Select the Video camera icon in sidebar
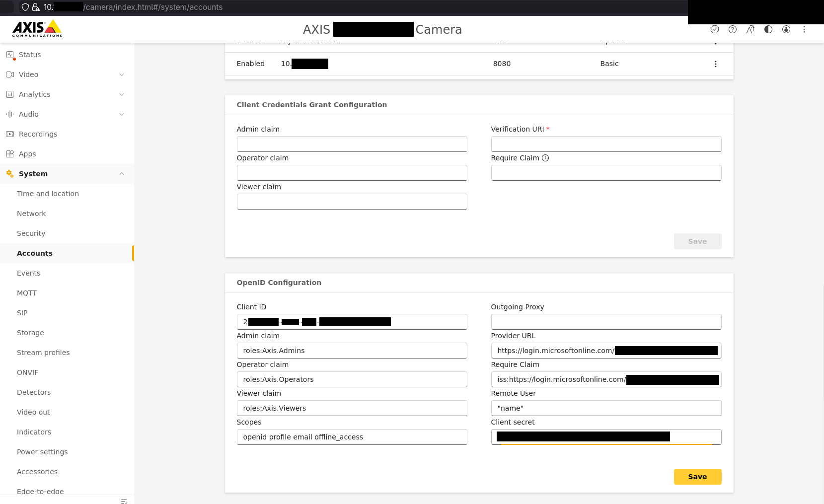 10,74
